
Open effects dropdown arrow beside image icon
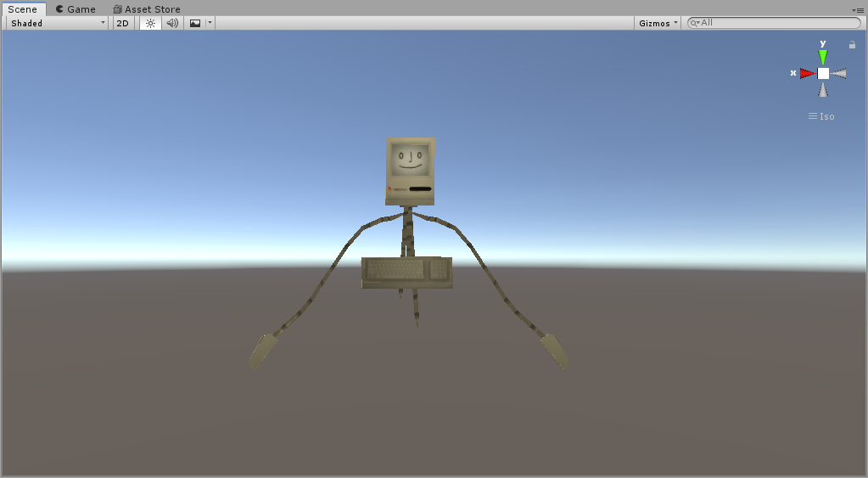point(210,23)
